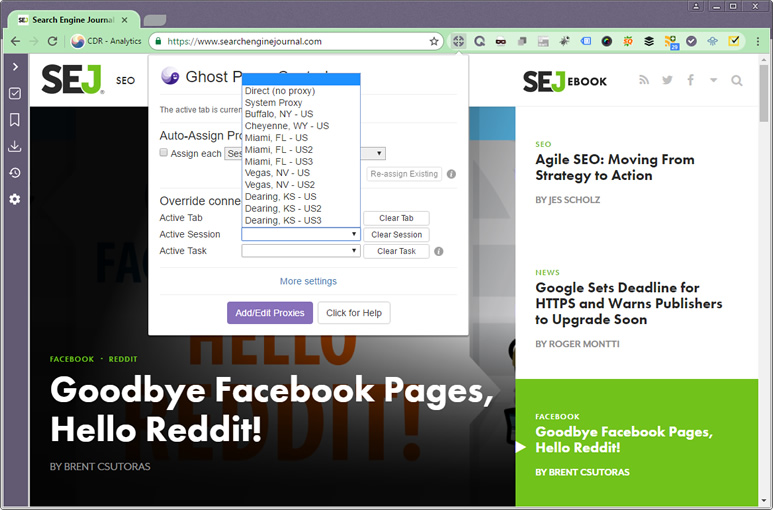Open 'Agile SEO: Moving From Strategy to Action' article

point(615,168)
